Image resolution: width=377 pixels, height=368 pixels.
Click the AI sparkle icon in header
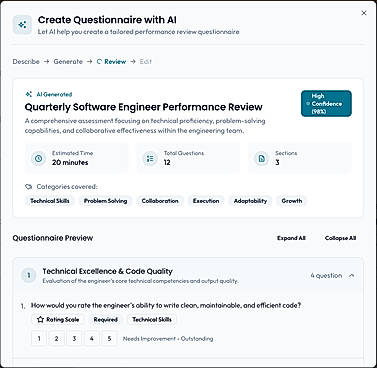coord(22,25)
